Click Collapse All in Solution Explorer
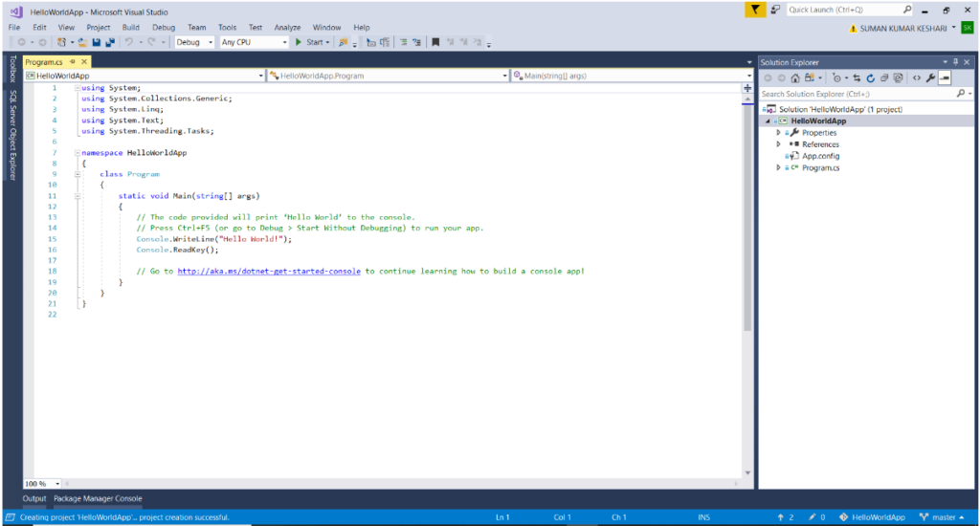This screenshot has height=526, width=980. (884, 78)
